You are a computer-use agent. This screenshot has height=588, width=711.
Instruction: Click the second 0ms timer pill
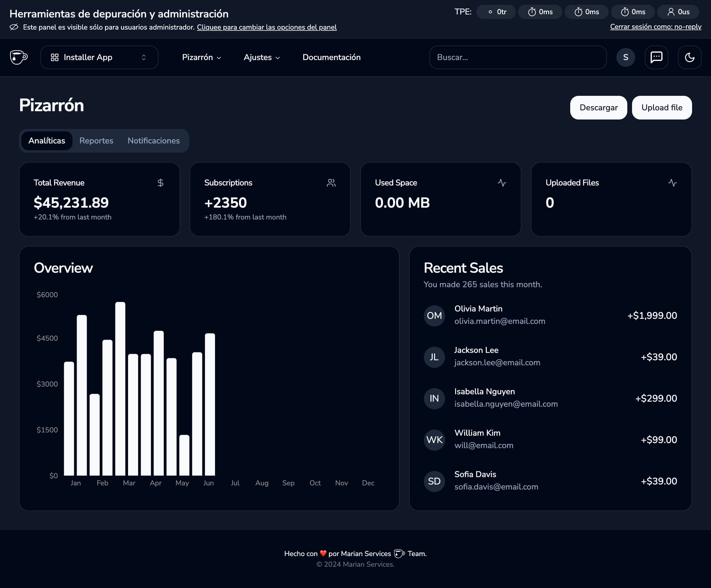pos(586,12)
